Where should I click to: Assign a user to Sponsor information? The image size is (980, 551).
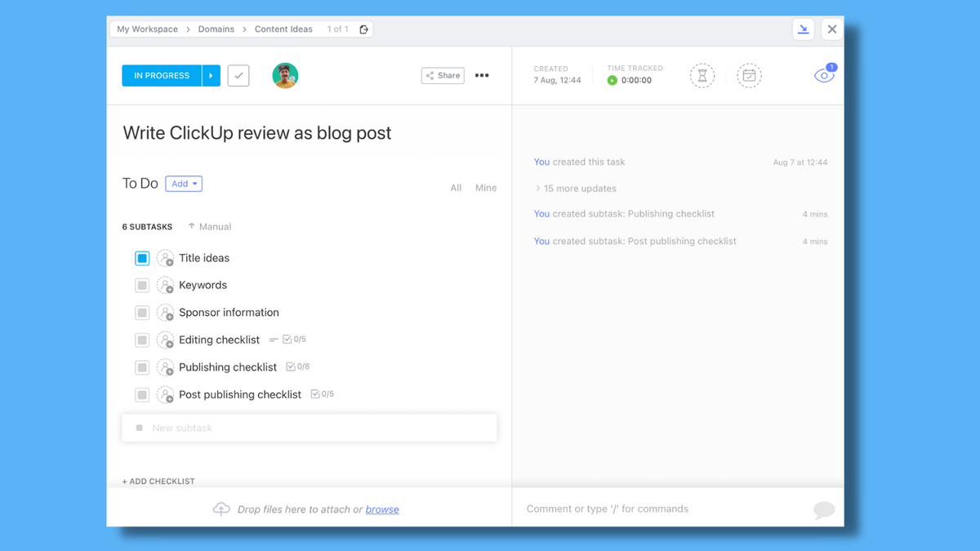click(x=165, y=313)
